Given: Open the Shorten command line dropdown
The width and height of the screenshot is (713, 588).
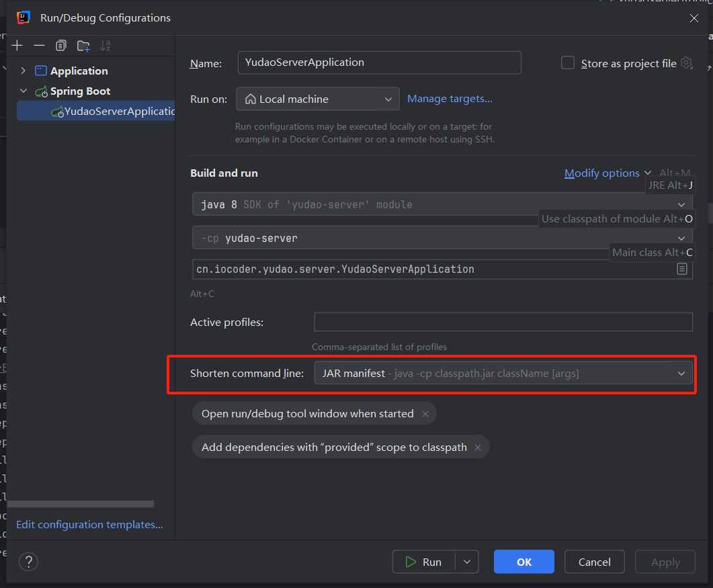Looking at the screenshot, I should 503,374.
